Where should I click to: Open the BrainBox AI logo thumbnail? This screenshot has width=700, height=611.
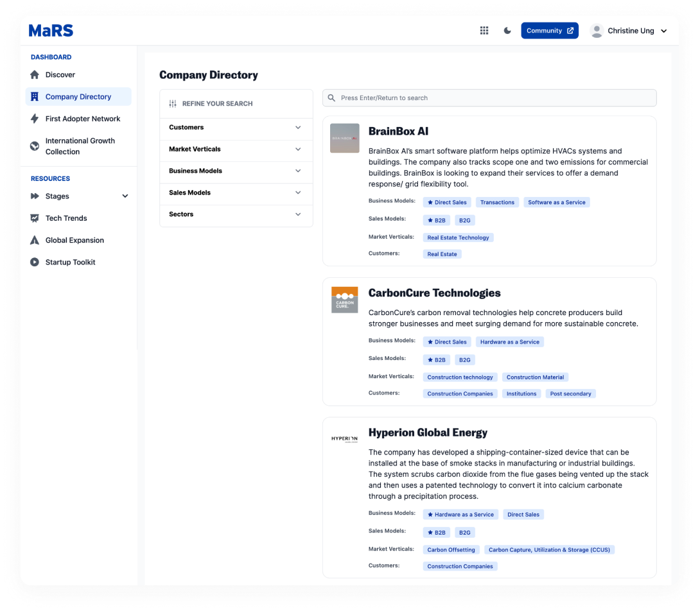click(x=344, y=138)
